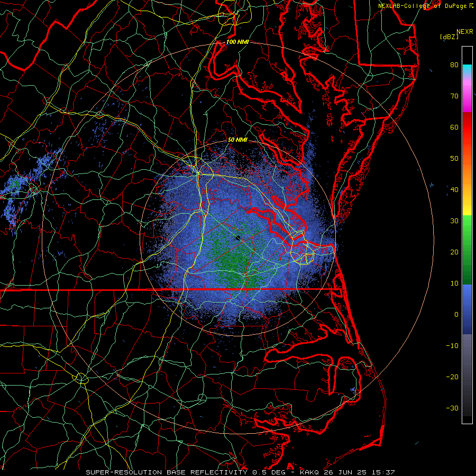Click the 'KAKQ 26 JUN 25 15:37' timestamp
This screenshot has width=476, height=476.
tap(347, 472)
